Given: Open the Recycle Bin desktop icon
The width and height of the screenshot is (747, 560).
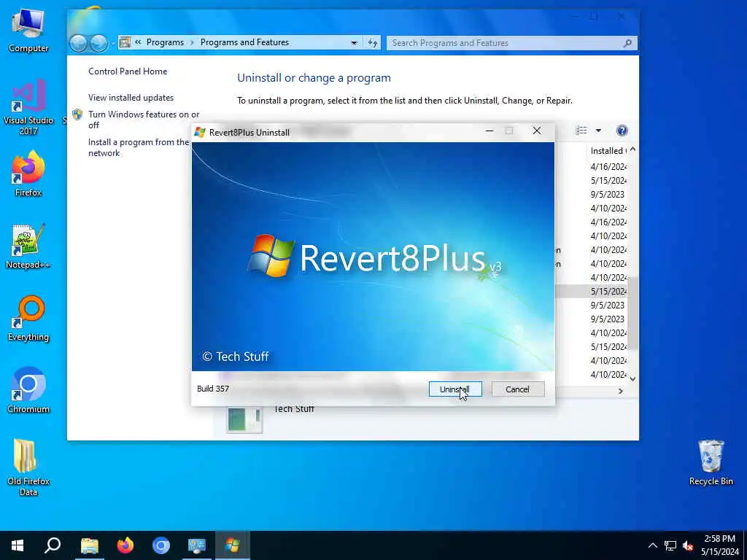Looking at the screenshot, I should tap(711, 463).
